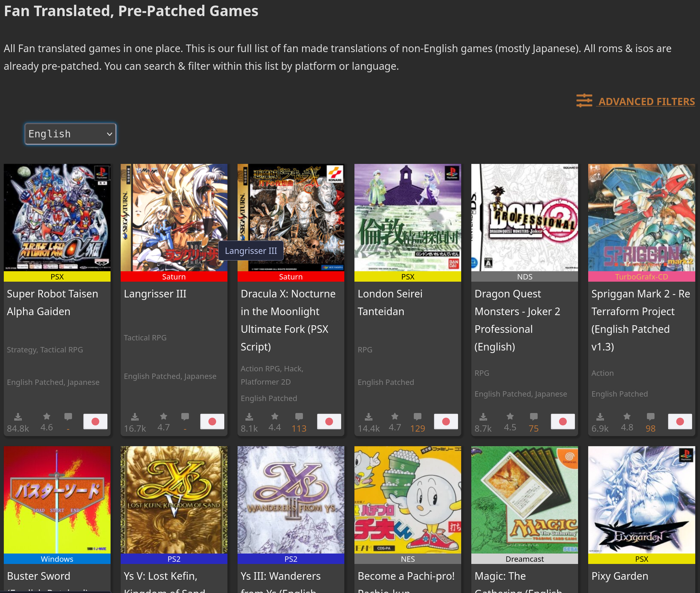The image size is (700, 593).
Task: Click Japan flag on Spriggan Mark 2 card
Action: click(680, 421)
